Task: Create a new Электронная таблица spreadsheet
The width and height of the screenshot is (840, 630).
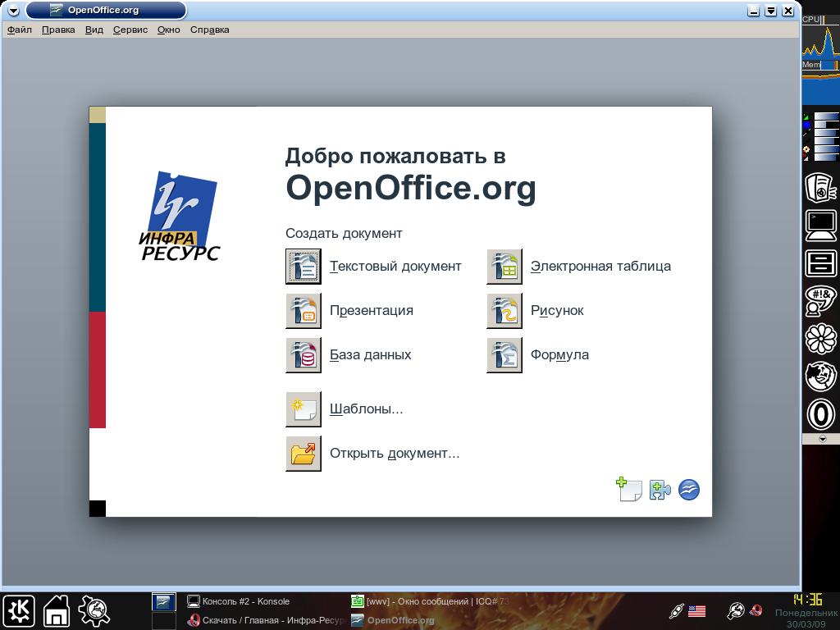Action: [504, 267]
